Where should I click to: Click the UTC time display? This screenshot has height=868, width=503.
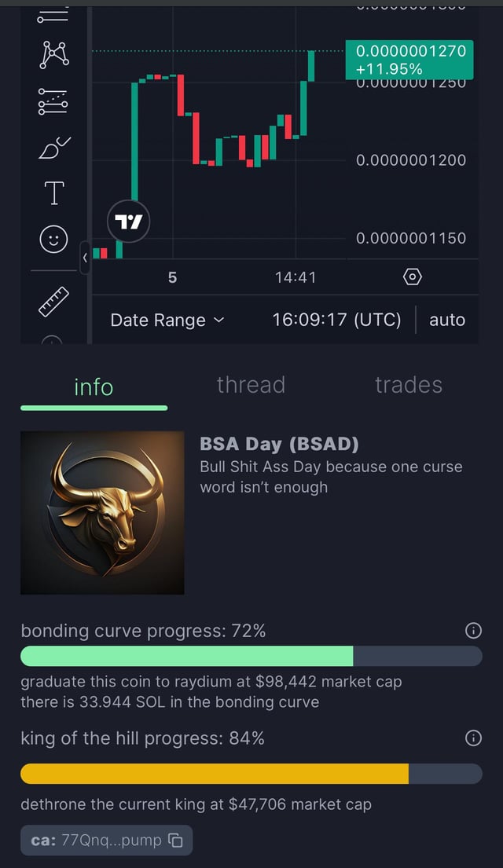336,320
